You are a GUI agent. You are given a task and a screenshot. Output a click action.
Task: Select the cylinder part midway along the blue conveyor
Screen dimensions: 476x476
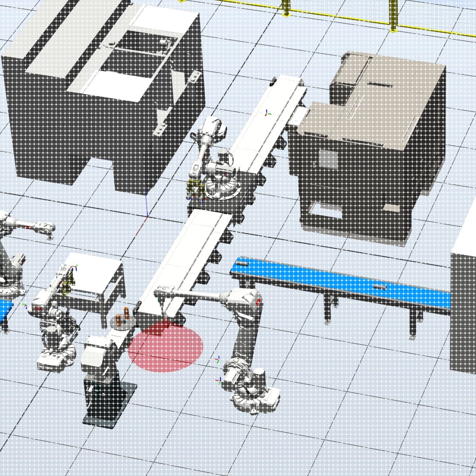point(380,287)
